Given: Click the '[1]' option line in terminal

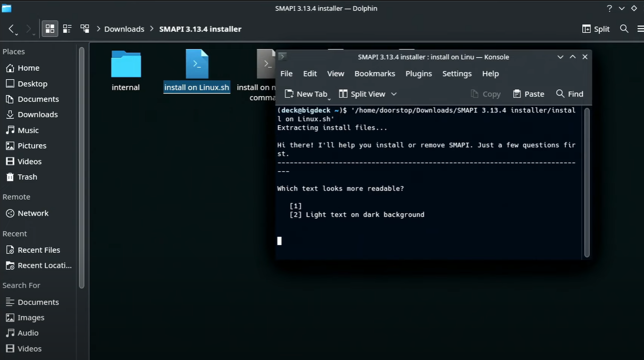Looking at the screenshot, I should tap(295, 206).
